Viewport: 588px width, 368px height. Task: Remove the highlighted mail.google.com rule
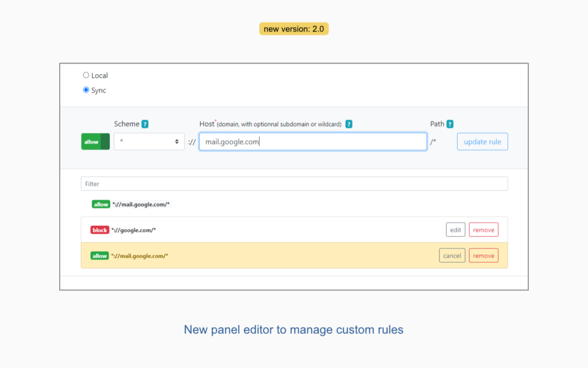tap(483, 256)
